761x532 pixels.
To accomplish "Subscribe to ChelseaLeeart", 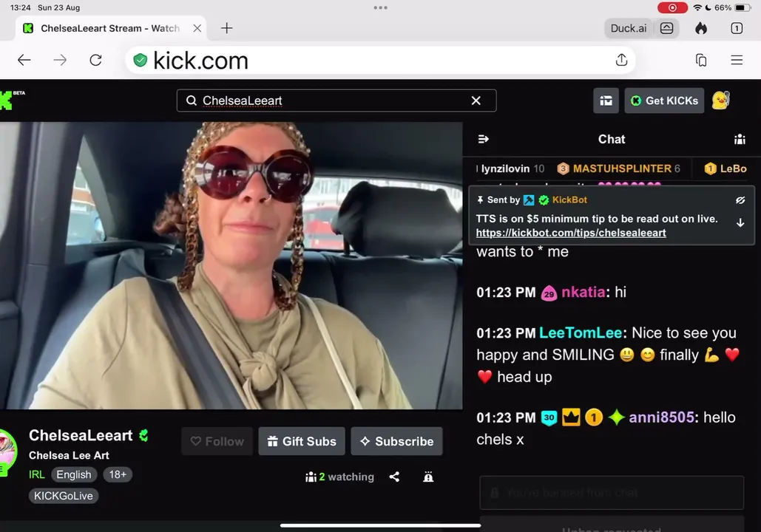I will (396, 441).
